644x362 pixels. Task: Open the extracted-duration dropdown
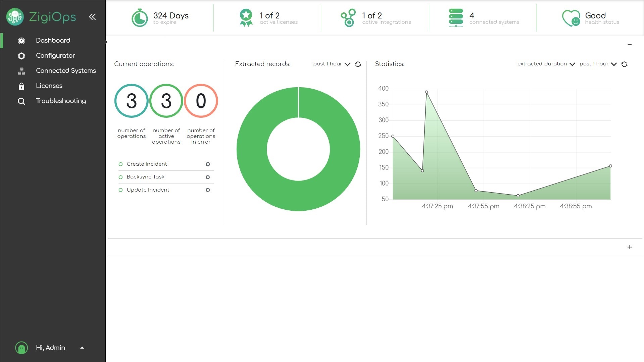pyautogui.click(x=572, y=64)
